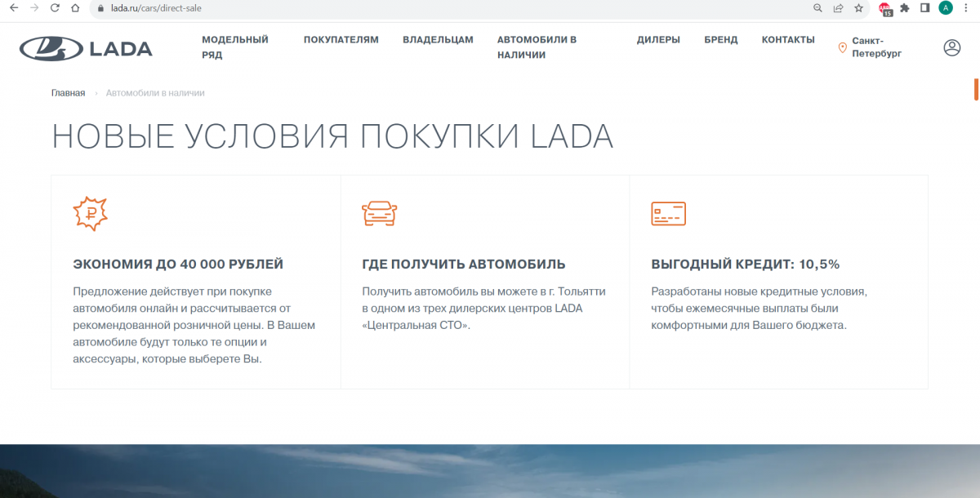The image size is (980, 498).
Task: Bookmark this page with the star
Action: coord(858,8)
